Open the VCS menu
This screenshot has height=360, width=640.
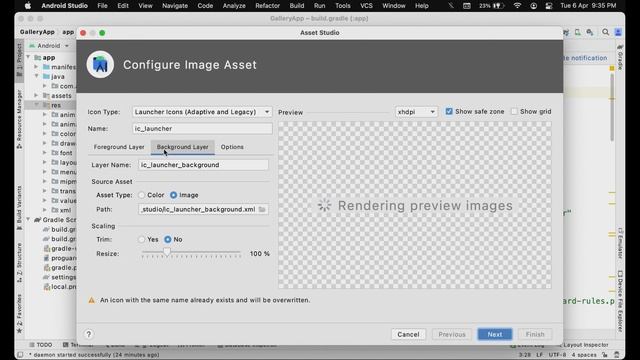(366, 6)
